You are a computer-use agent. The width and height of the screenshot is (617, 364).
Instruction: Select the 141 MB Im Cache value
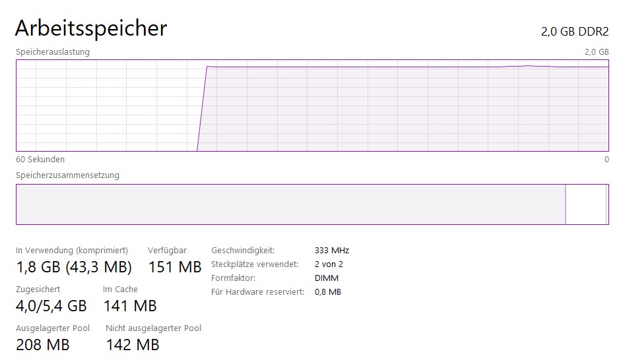tap(130, 306)
